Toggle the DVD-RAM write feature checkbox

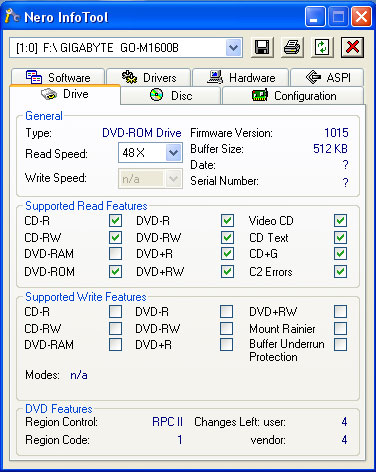tap(115, 345)
